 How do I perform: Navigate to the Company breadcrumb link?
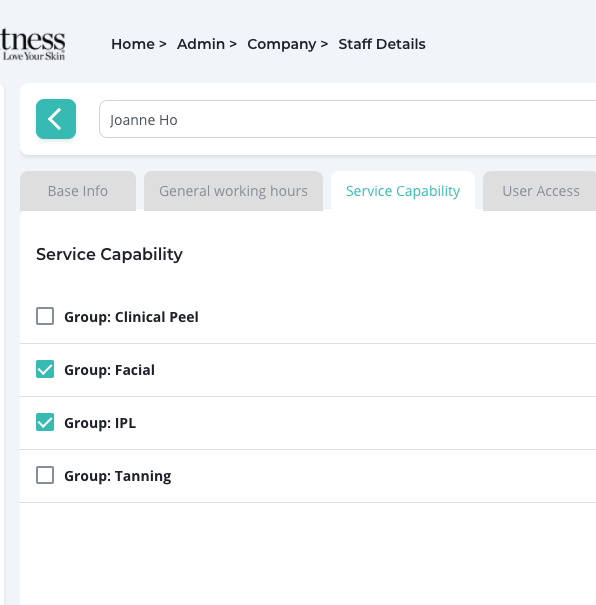pyautogui.click(x=282, y=44)
